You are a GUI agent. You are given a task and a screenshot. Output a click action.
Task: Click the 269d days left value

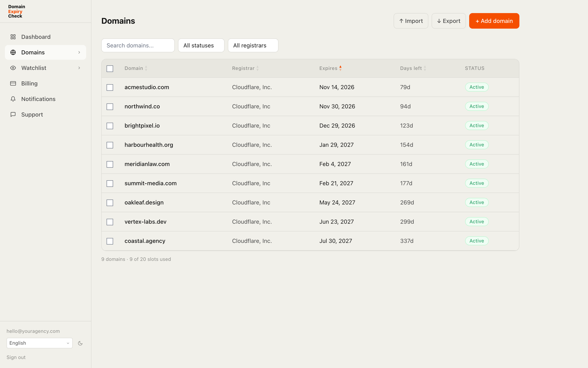coord(407,202)
